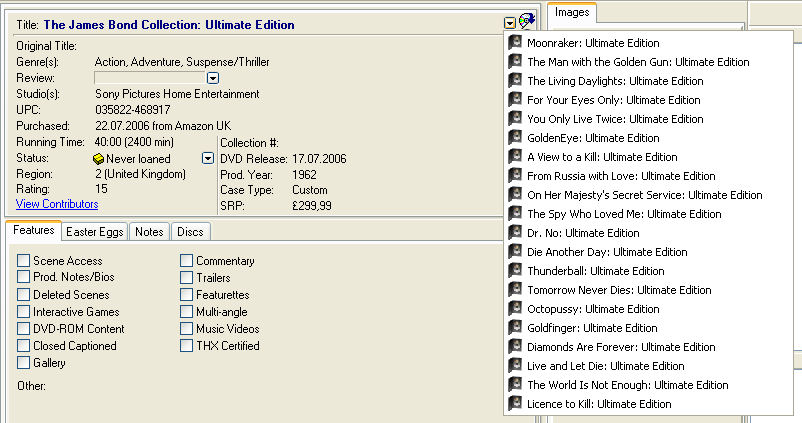Collapse the title's box set dropdown
The width and height of the screenshot is (802, 423).
(509, 23)
